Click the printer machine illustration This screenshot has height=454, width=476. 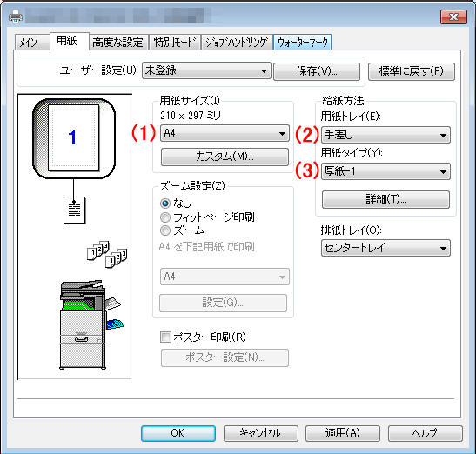(x=91, y=324)
